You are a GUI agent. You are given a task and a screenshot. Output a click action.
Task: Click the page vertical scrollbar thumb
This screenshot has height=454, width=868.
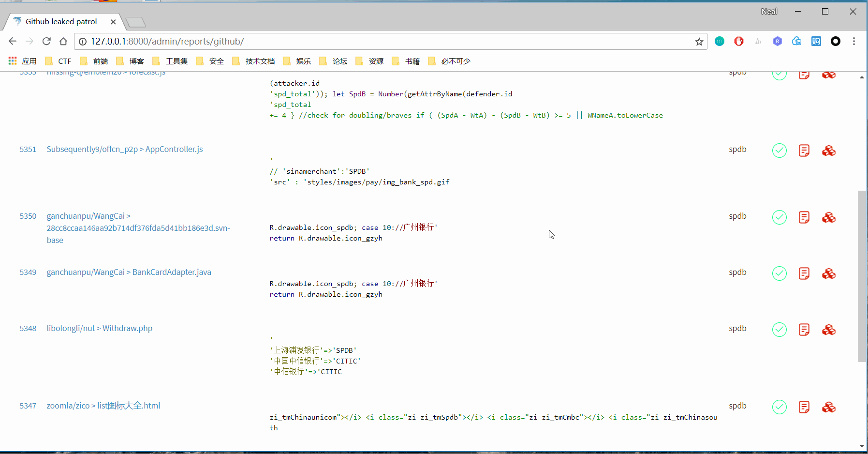(862, 276)
